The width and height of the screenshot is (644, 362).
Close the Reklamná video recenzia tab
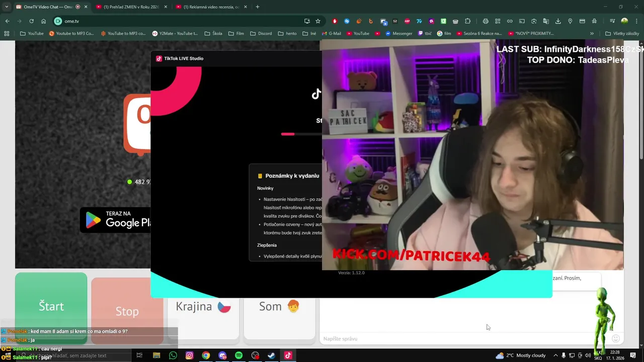245,7
